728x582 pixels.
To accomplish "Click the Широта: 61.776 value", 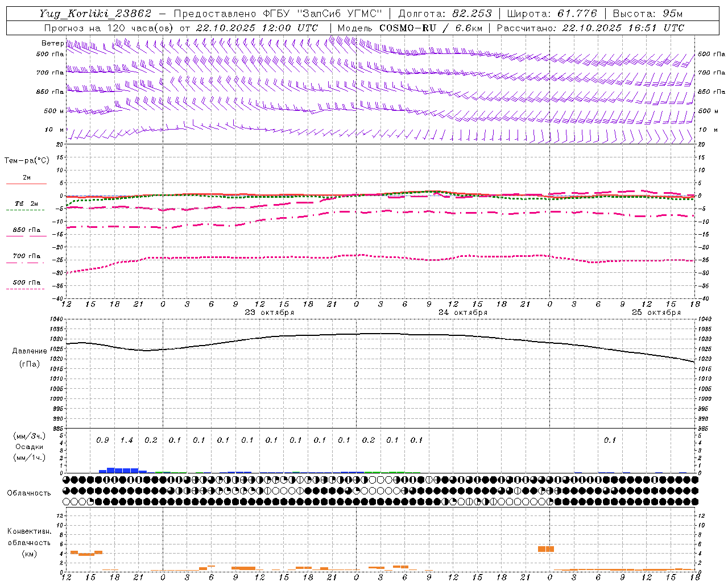I will (552, 14).
